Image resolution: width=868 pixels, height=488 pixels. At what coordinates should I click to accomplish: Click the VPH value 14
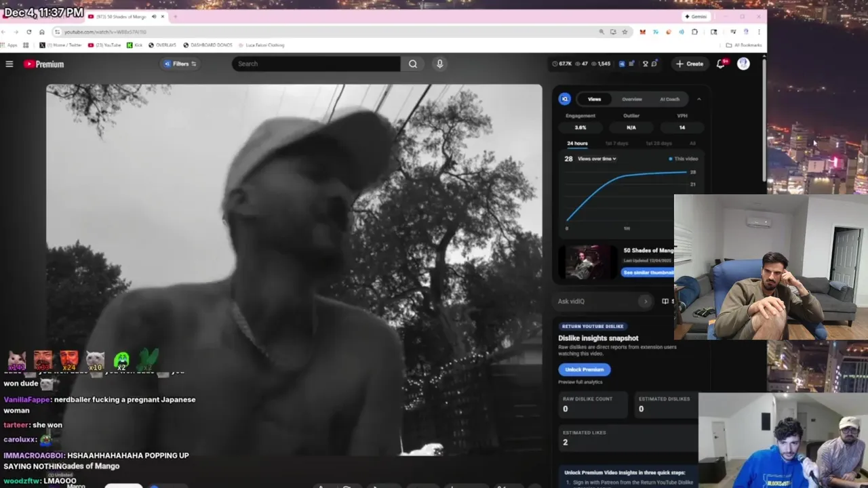coord(682,127)
